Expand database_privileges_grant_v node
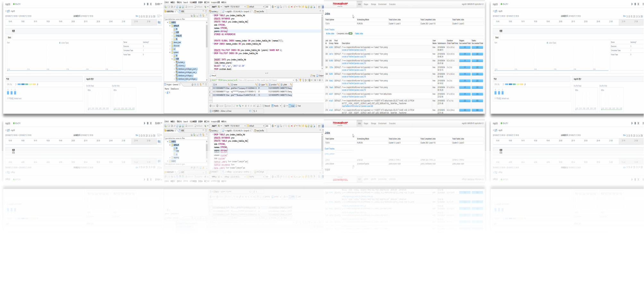The image size is (644, 303). pos(174,69)
